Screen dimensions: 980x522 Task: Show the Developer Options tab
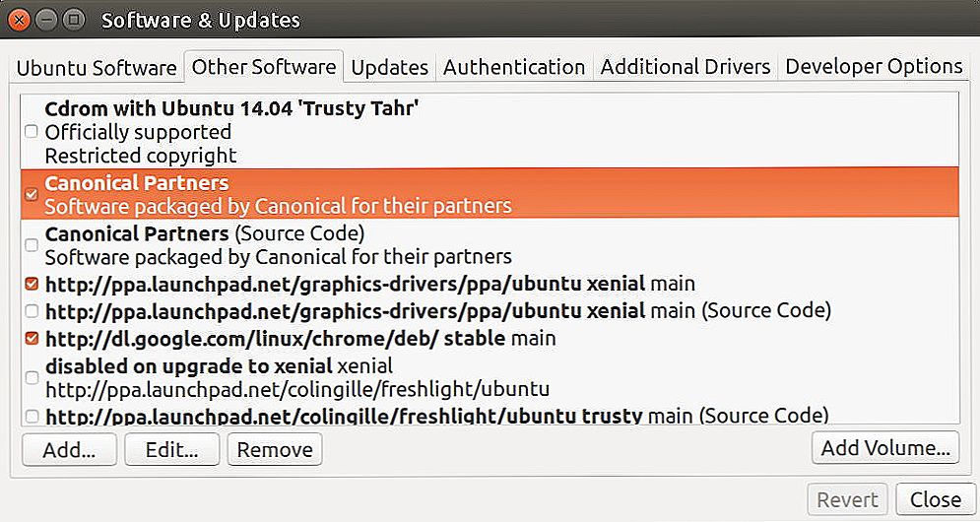[x=874, y=68]
